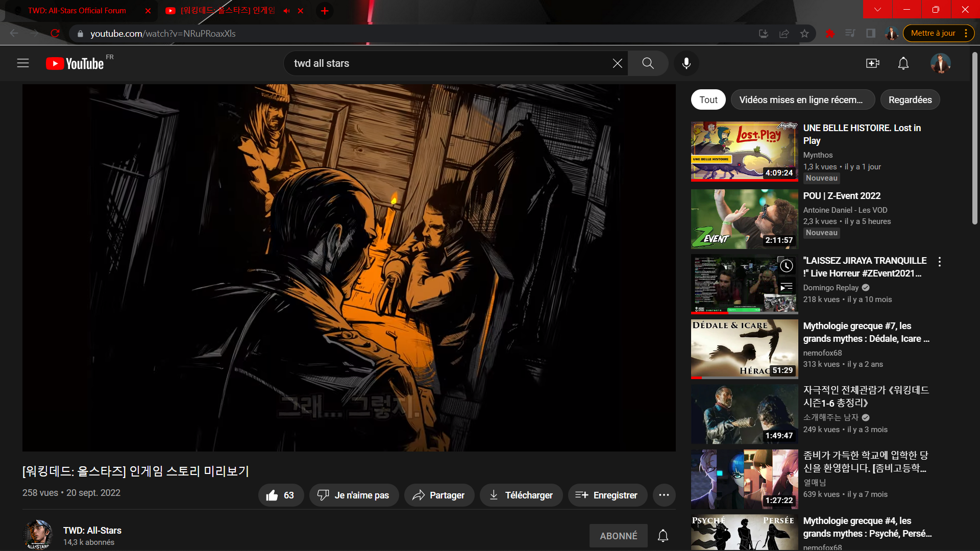Bookmark page with the star icon
This screenshot has height=551, width=980.
(x=804, y=34)
